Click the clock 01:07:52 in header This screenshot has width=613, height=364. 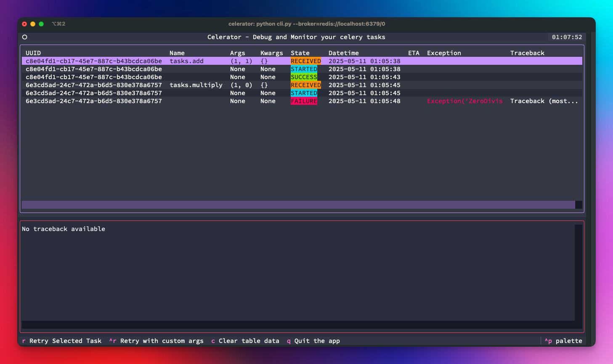point(567,37)
